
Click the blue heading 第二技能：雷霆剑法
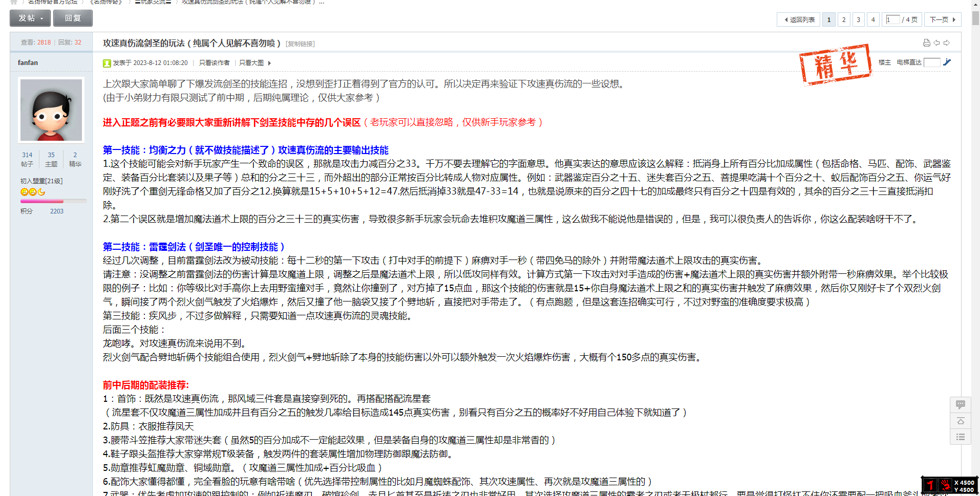tap(194, 247)
